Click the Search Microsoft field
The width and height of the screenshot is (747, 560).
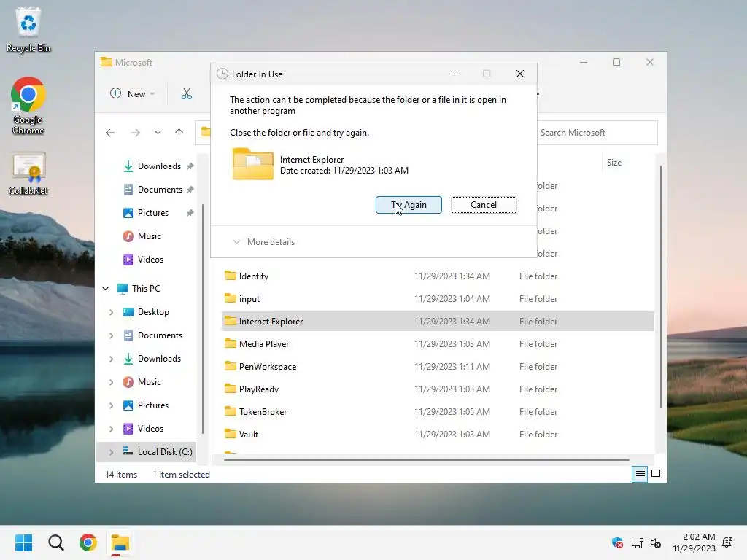(x=597, y=133)
